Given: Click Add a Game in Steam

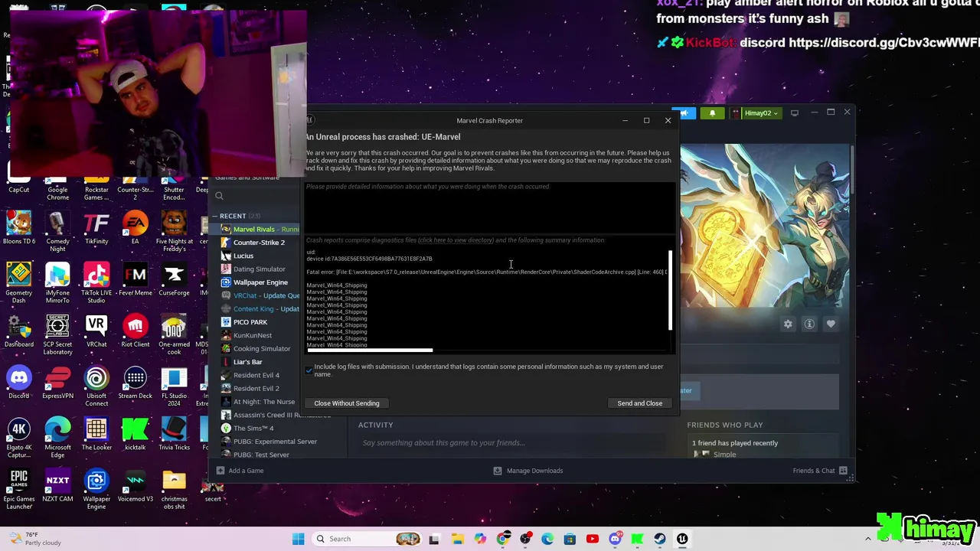Looking at the screenshot, I should [239, 471].
